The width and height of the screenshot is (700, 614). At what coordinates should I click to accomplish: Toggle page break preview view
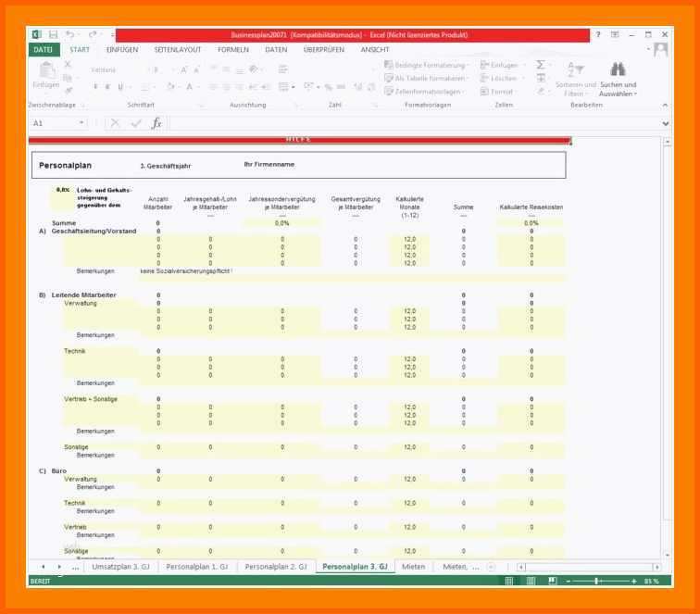552,581
